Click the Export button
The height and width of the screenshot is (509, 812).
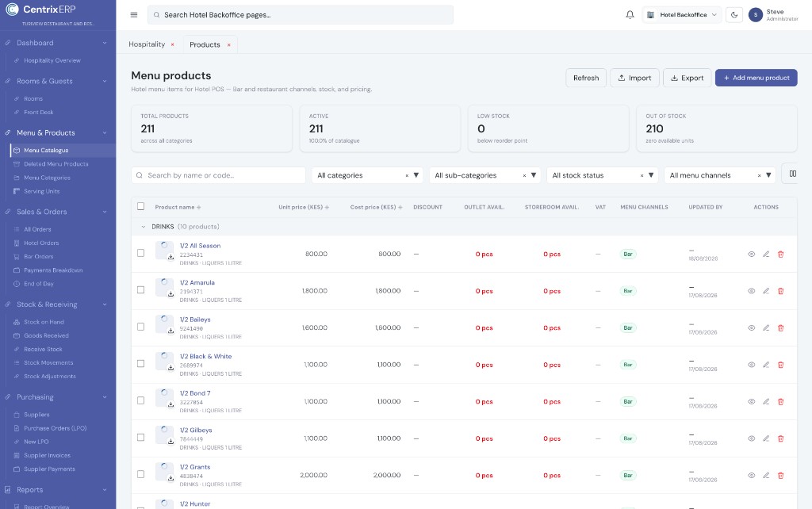[688, 78]
